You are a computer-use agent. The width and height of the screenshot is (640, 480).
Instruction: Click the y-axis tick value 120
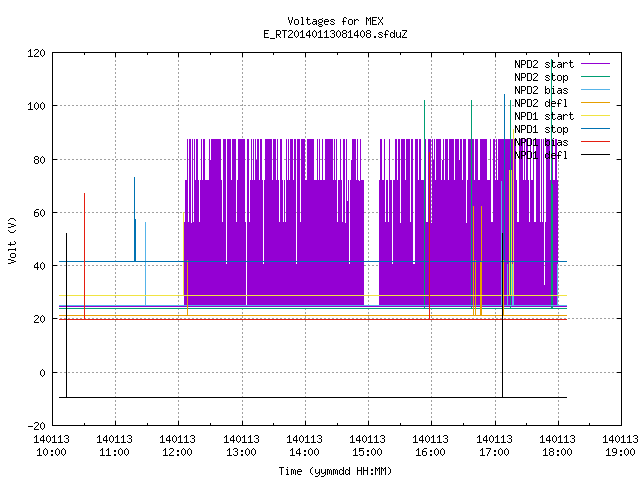tap(36, 53)
